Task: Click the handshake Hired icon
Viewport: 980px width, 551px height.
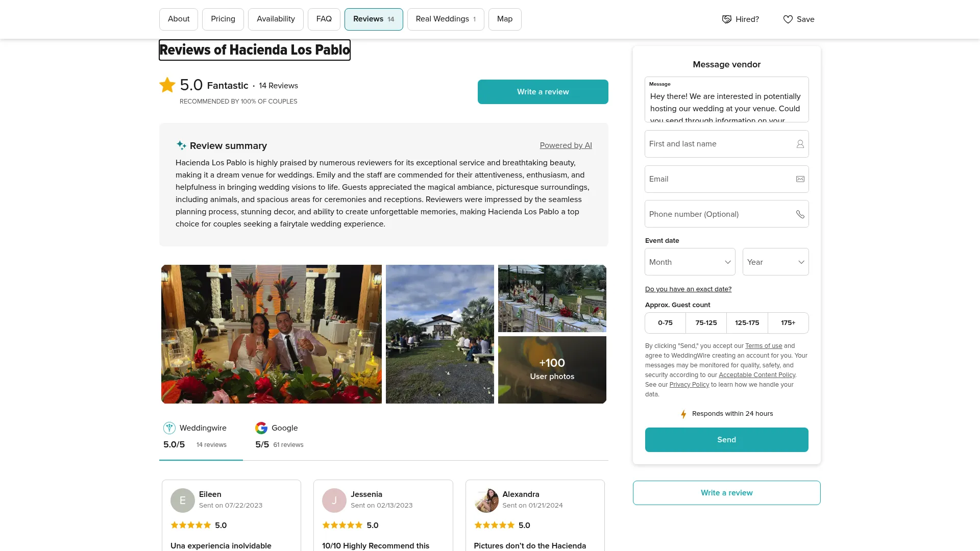Action: [726, 19]
